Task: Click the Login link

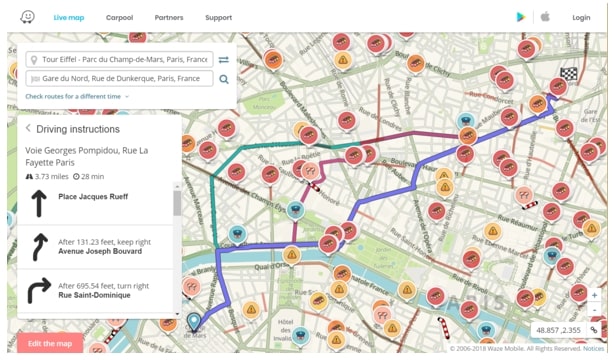Action: point(581,17)
